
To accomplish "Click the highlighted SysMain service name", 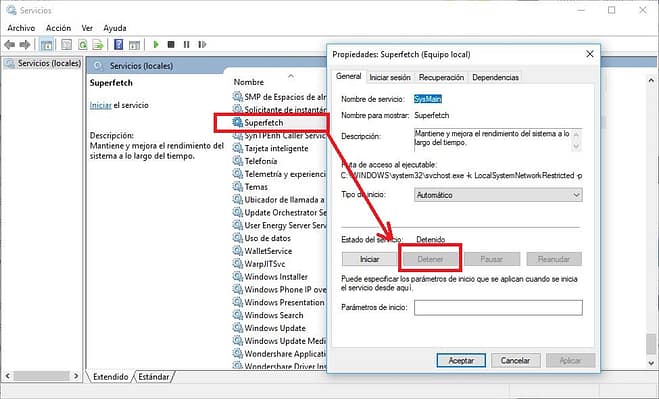I will (x=428, y=99).
